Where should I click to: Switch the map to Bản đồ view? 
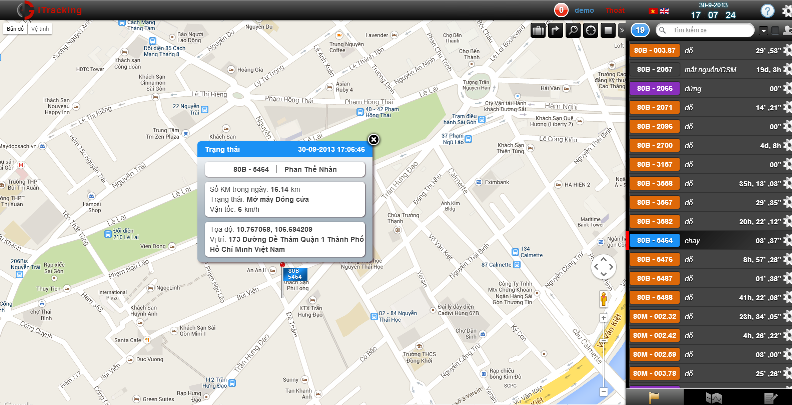tap(14, 29)
